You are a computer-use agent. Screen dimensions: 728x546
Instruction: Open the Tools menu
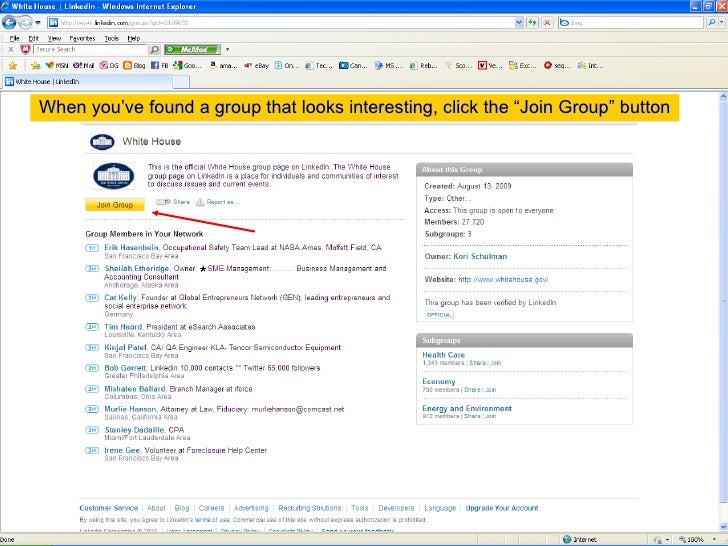pos(111,39)
